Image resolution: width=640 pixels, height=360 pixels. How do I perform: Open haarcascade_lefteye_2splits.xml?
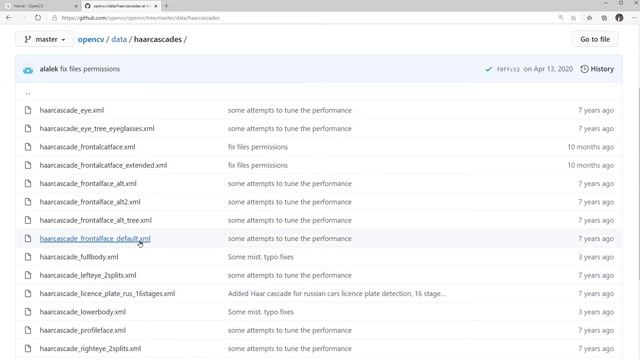click(x=88, y=276)
